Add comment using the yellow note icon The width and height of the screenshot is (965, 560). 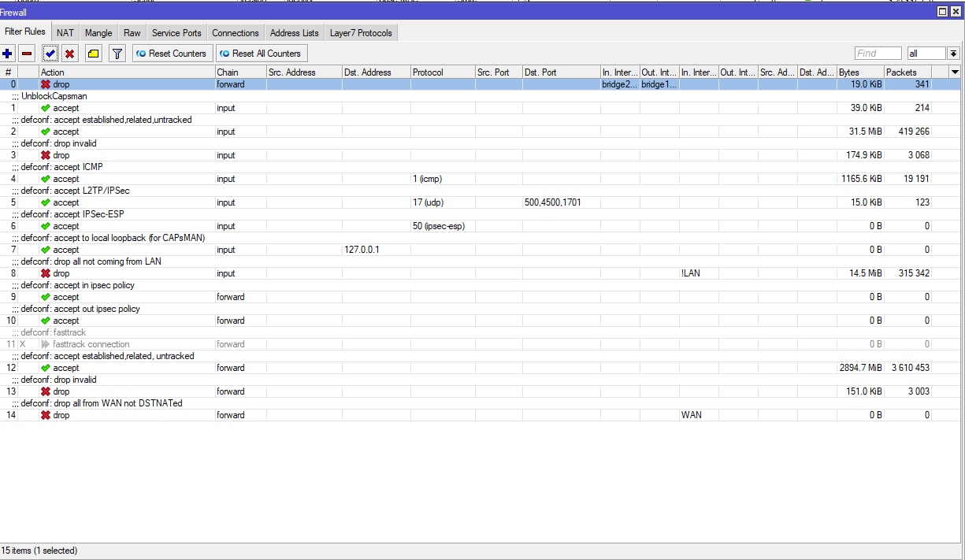(93, 54)
